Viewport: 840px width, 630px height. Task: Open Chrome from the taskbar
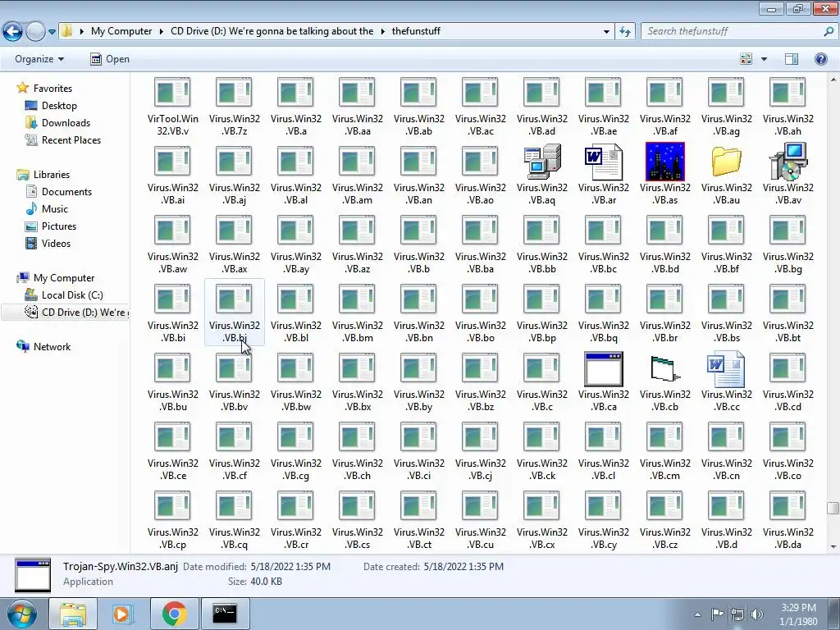[x=174, y=614]
